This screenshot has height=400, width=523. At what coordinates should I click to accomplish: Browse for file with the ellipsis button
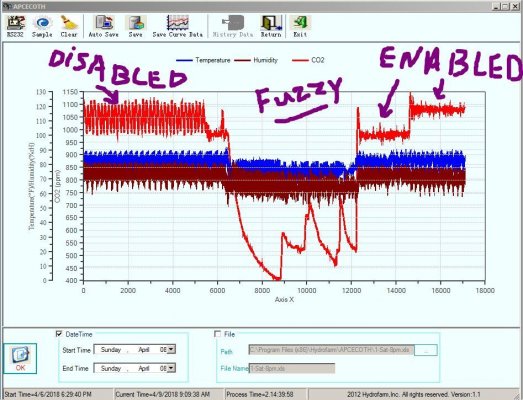[x=426, y=350]
